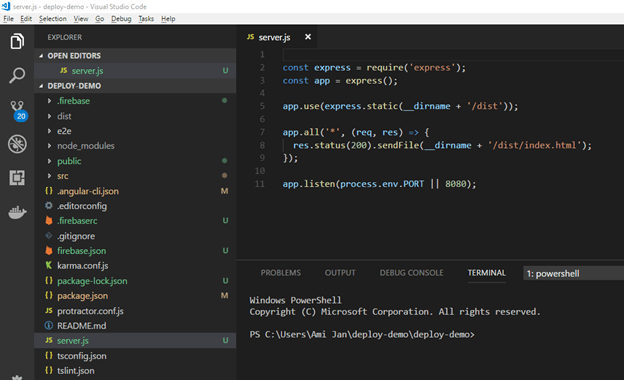Click the Karma icon beside karma.conf.js
The width and height of the screenshot is (624, 380).
click(x=49, y=265)
